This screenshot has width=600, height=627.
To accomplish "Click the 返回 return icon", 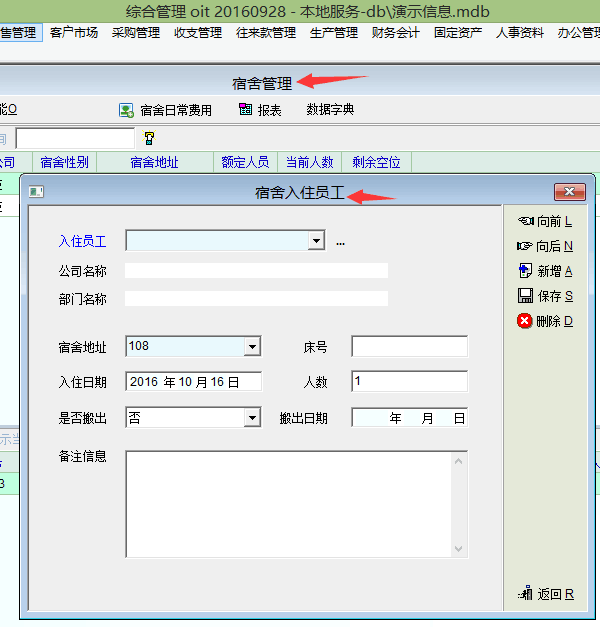I will (x=526, y=594).
